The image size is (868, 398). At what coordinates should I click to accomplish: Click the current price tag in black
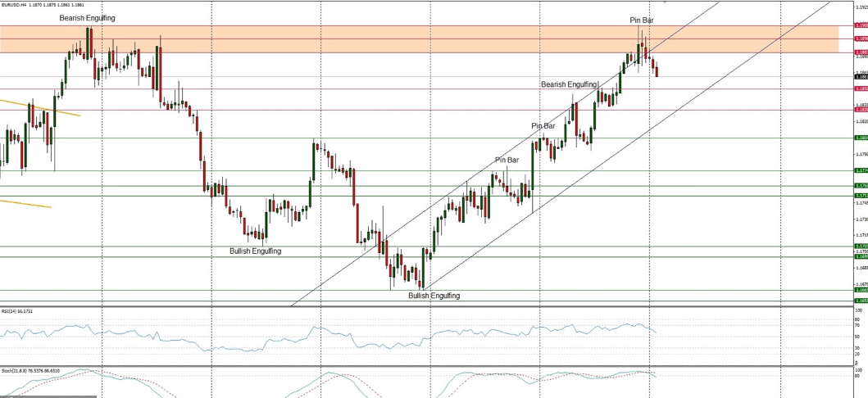click(x=861, y=76)
